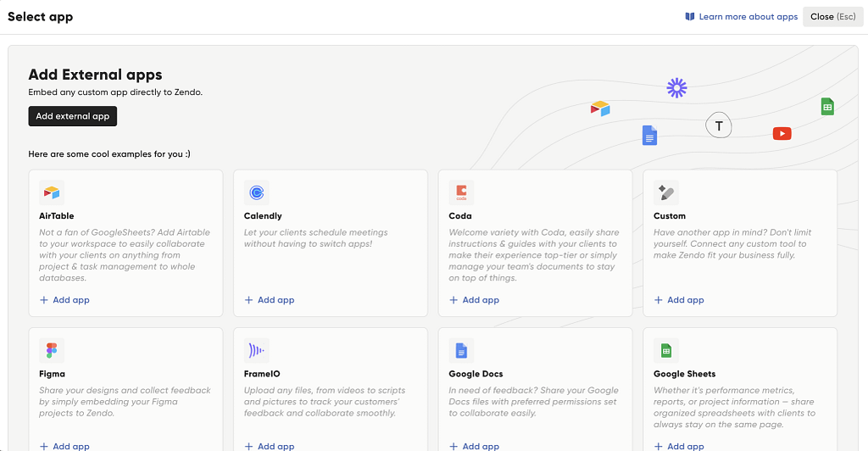
Task: Click the Select app dialog title
Action: click(x=41, y=17)
